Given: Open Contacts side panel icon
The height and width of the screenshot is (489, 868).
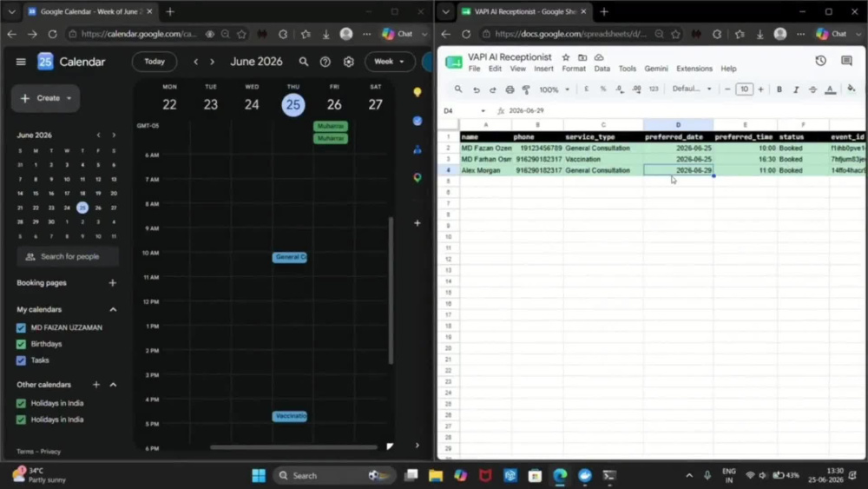Looking at the screenshot, I should point(418,149).
